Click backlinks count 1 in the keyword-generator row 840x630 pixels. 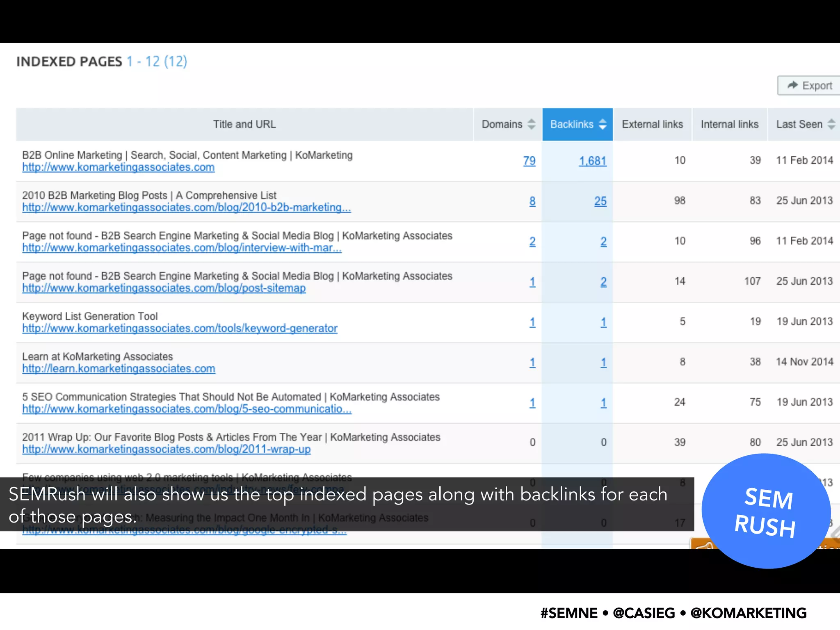pyautogui.click(x=604, y=322)
